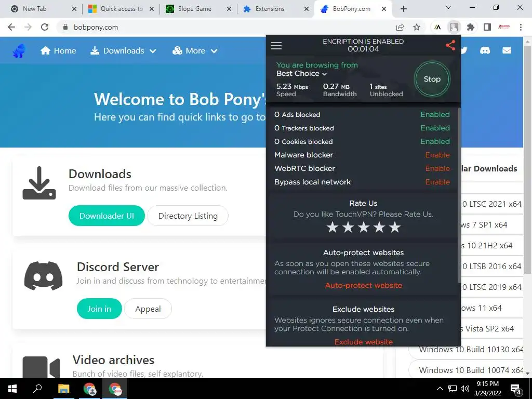Click the Downloader UI button
This screenshot has width=532, height=399.
click(107, 216)
